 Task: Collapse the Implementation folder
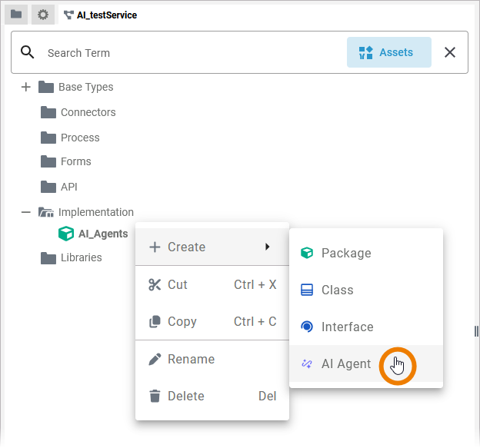point(26,212)
